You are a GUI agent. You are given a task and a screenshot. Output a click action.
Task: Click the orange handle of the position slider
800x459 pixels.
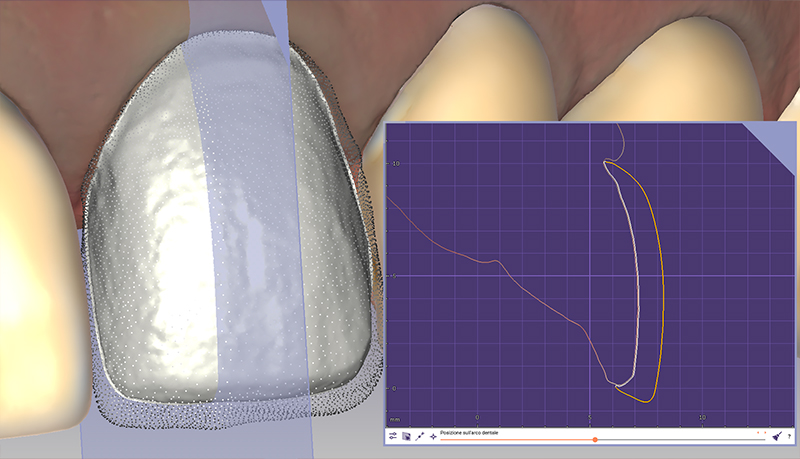[x=595, y=439]
